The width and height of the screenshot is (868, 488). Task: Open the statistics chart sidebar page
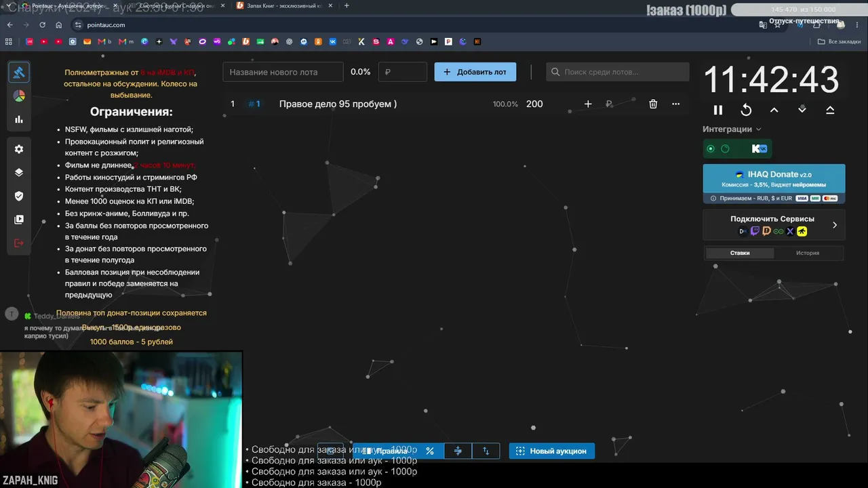pos(19,119)
